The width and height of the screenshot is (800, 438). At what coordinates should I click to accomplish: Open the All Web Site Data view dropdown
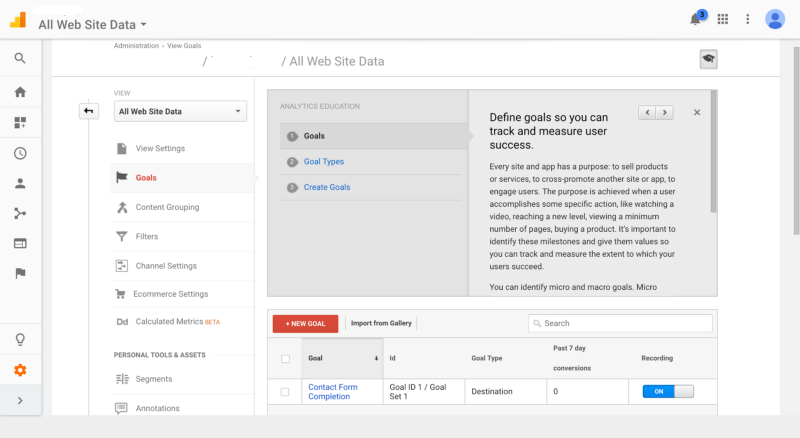(x=180, y=112)
